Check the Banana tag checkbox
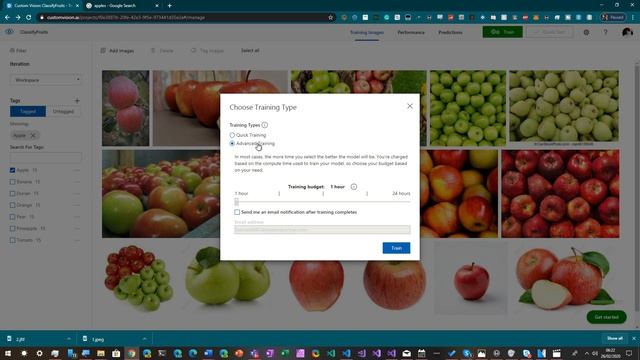 point(13,182)
